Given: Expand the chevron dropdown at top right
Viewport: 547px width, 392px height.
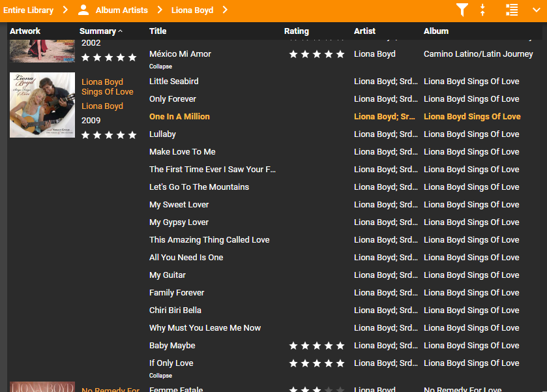Looking at the screenshot, I should point(536,10).
